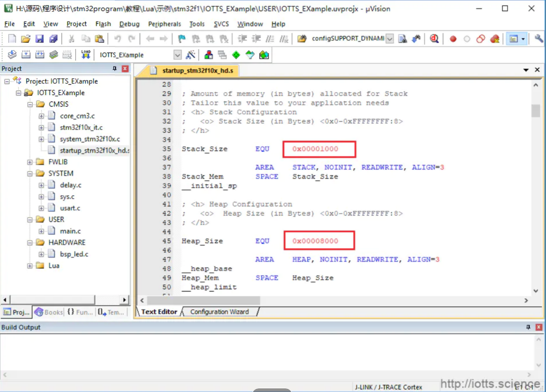Insert a breakpoint with red dot icon
Image resolution: width=546 pixels, height=392 pixels.
click(453, 39)
